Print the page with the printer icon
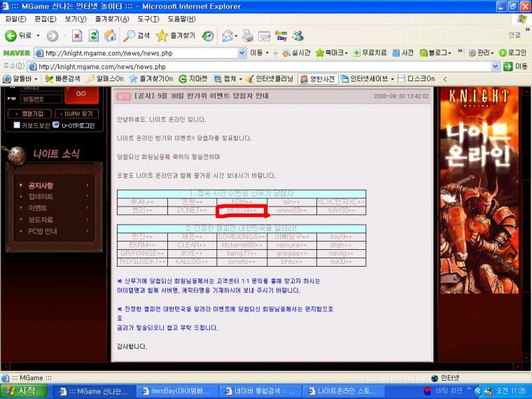 [248, 36]
